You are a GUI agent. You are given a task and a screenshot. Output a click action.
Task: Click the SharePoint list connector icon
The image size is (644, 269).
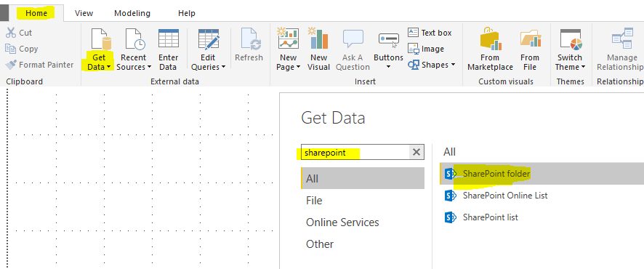tap(451, 217)
